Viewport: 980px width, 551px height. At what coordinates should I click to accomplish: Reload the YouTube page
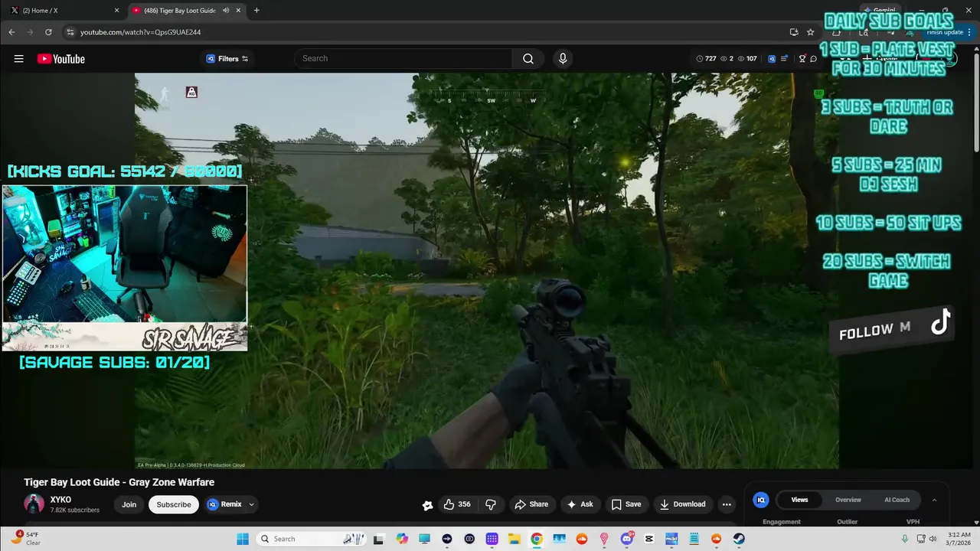[48, 32]
